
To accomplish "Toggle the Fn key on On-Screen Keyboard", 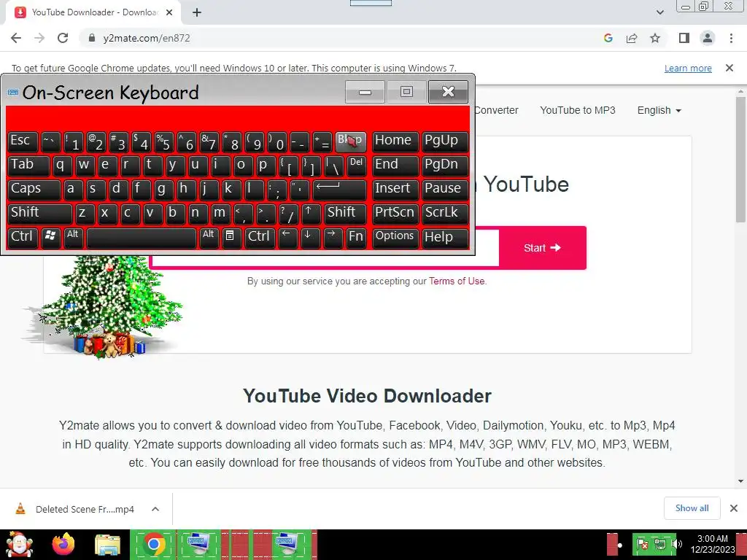I will coord(356,237).
